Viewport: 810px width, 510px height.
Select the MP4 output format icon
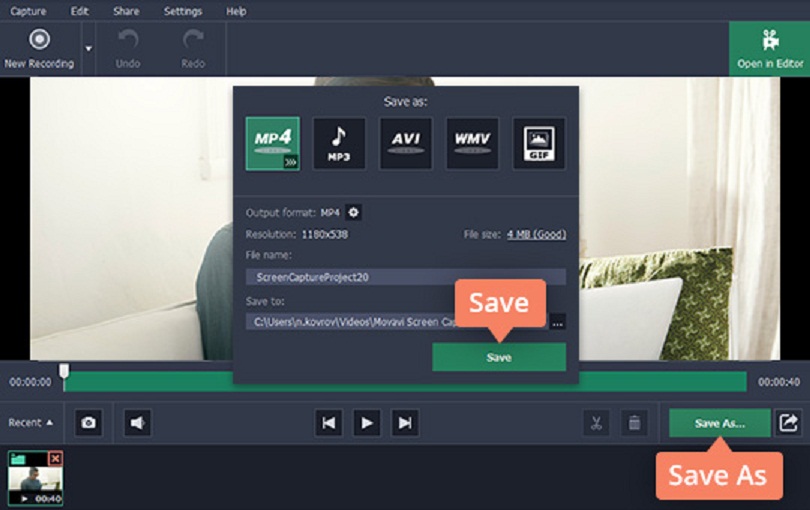272,143
